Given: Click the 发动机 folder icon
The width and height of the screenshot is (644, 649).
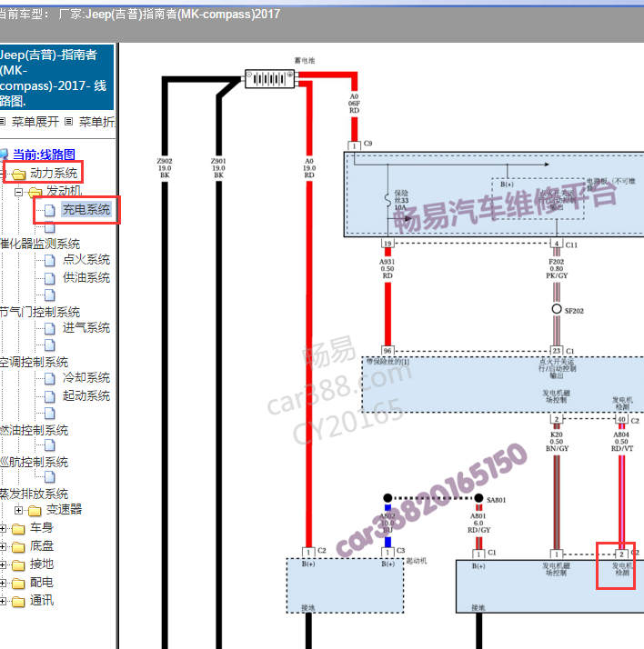Looking at the screenshot, I should coord(35,192).
